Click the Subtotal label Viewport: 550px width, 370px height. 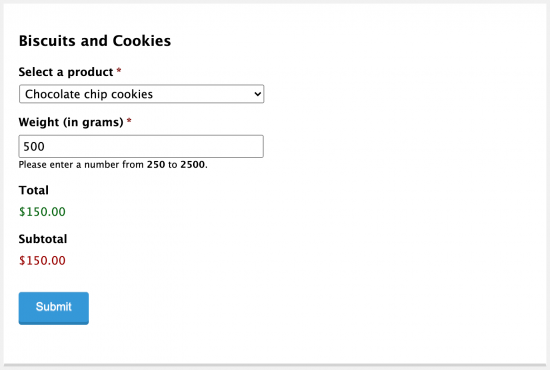tap(43, 239)
